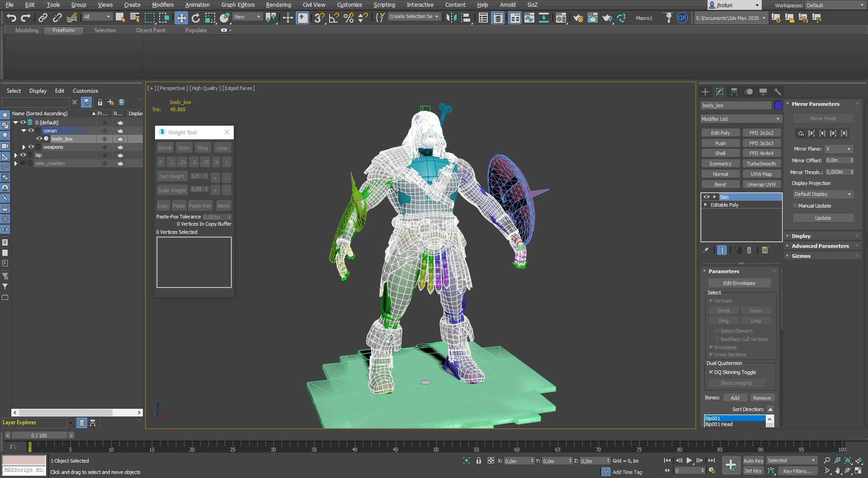The height and width of the screenshot is (478, 868).
Task: Hide the weapons layer with eye icon
Action: point(31,147)
